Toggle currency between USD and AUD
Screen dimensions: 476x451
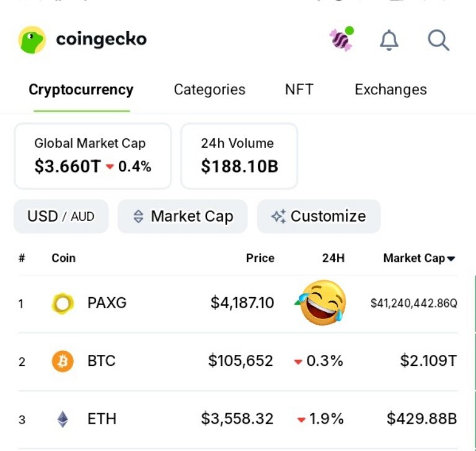point(61,217)
